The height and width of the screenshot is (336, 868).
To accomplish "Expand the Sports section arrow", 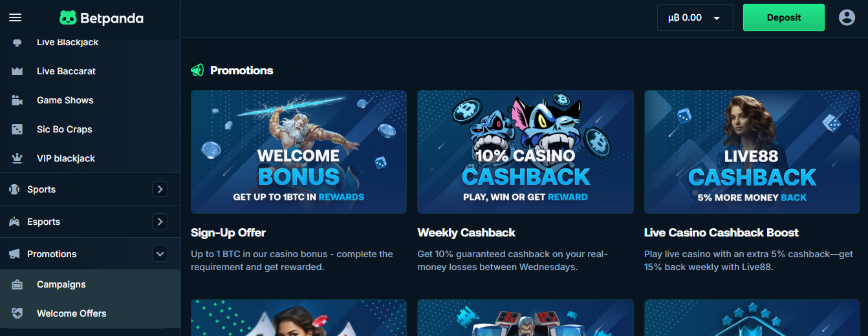I will 160,189.
